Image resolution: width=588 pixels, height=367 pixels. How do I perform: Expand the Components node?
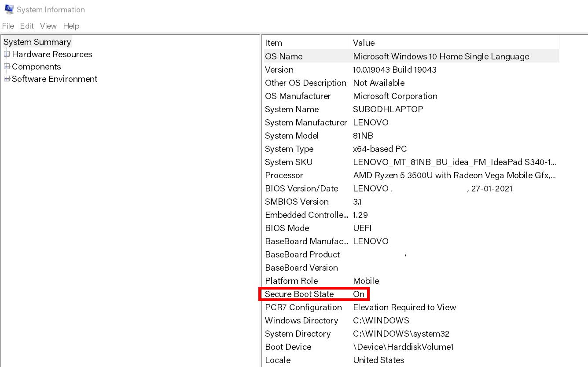[x=7, y=66]
